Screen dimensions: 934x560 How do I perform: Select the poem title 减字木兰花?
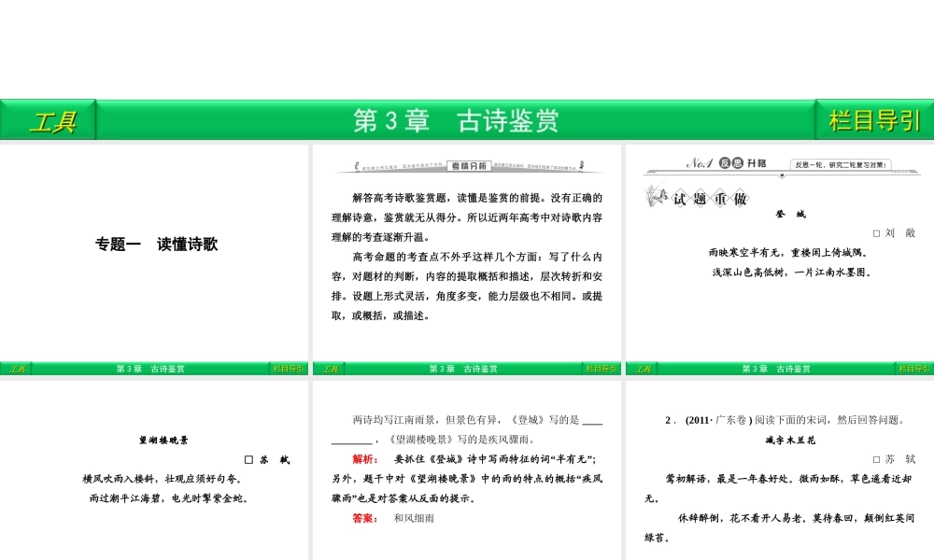point(790,441)
